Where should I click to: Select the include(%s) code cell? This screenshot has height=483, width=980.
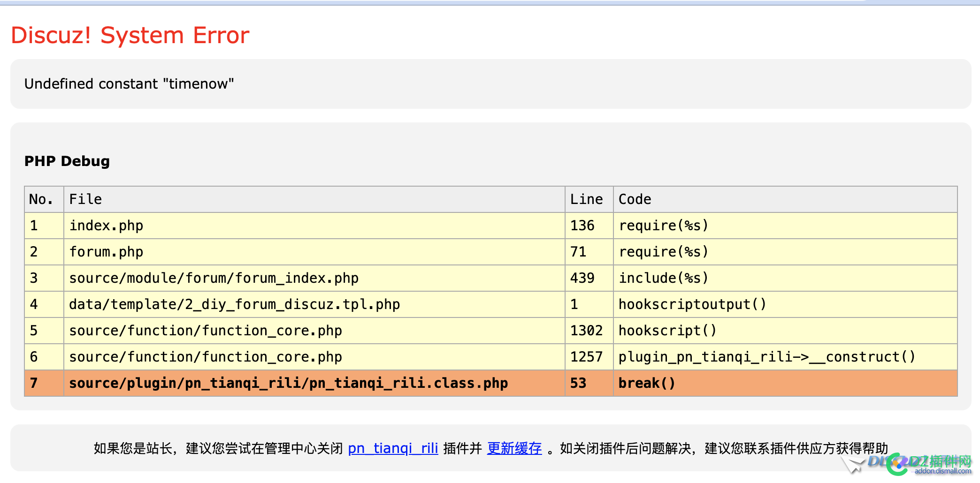click(785, 278)
